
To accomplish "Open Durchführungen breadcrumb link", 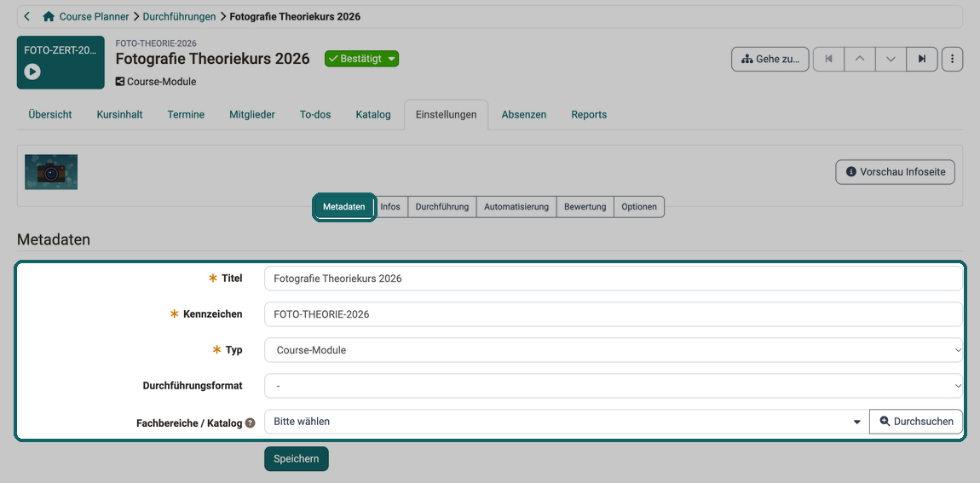I will pyautogui.click(x=179, y=17).
